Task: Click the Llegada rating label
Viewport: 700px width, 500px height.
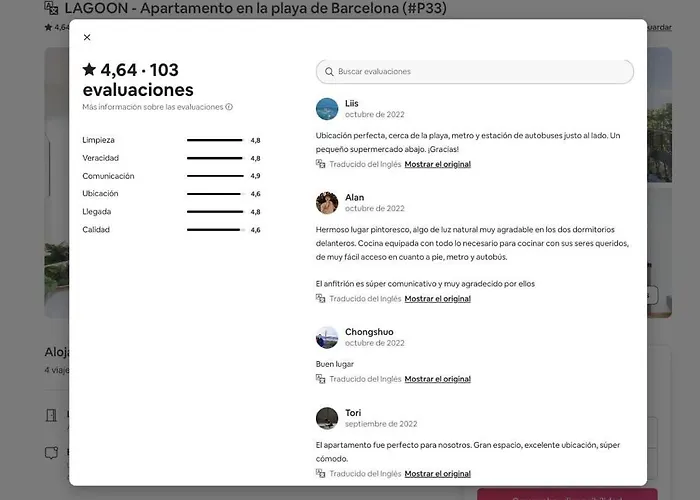Action: 96,212
